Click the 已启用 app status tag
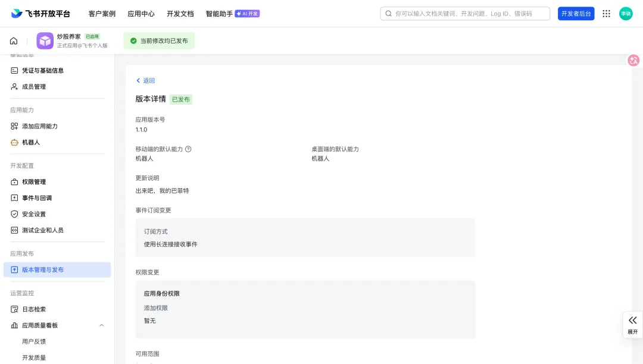 pos(92,36)
